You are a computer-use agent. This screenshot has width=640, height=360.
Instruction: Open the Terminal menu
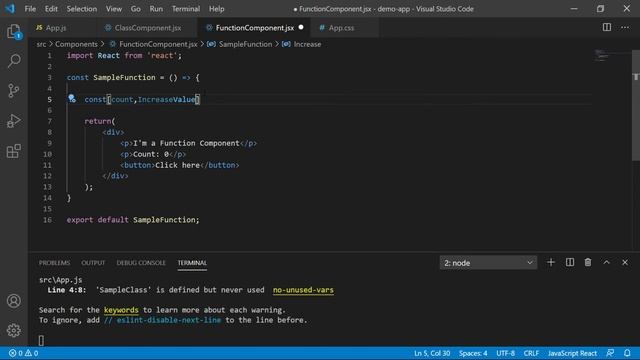(186, 9)
